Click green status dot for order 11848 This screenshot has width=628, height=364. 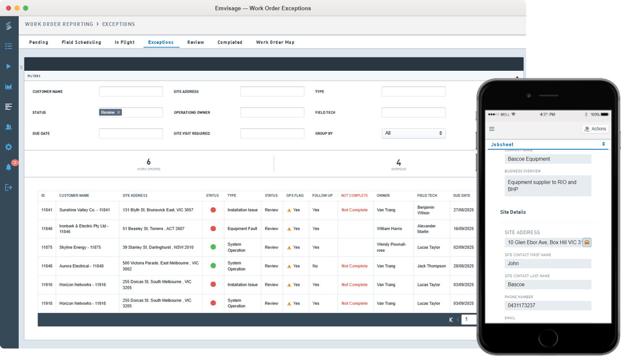point(213,266)
